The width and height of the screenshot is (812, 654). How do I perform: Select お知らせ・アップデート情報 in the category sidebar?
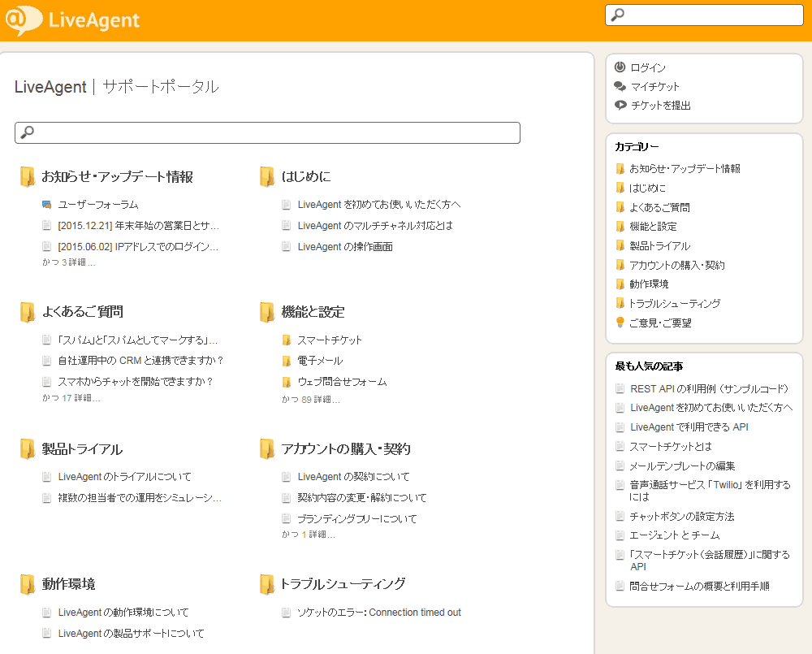point(685,168)
